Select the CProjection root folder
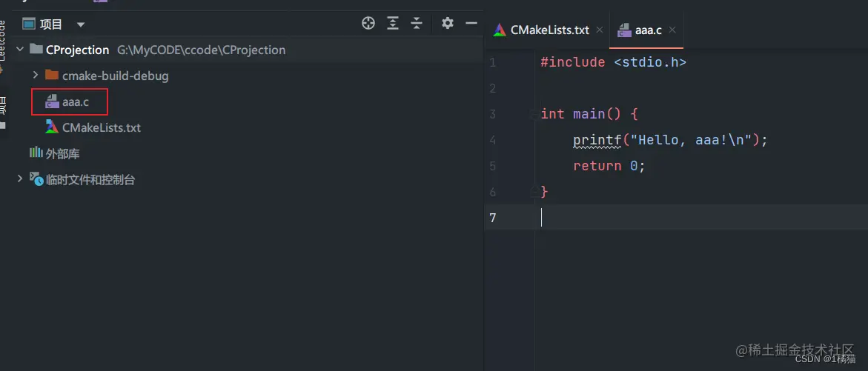This screenshot has width=868, height=371. pos(78,50)
